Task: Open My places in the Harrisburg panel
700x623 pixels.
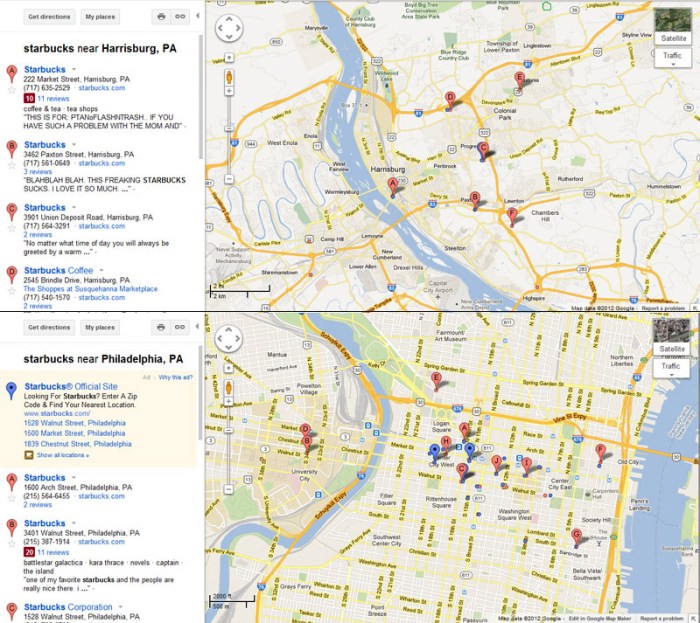Action: pos(99,17)
